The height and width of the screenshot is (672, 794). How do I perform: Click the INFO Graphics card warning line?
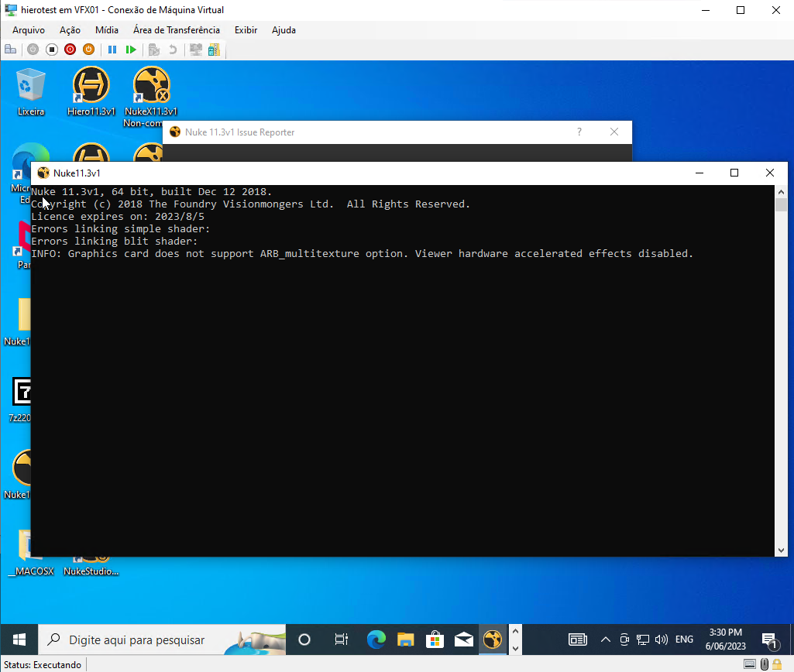(x=362, y=253)
